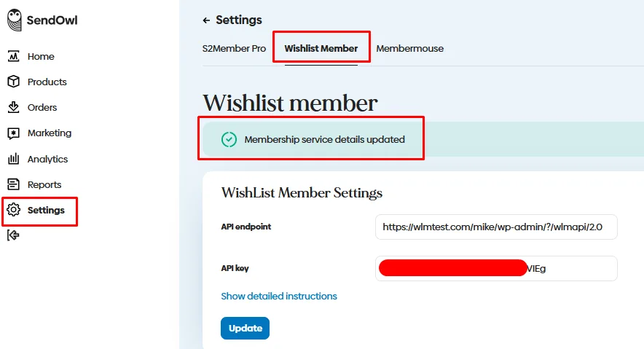Image resolution: width=644 pixels, height=349 pixels.
Task: Click the SendOwl owl logo
Action: click(x=15, y=20)
